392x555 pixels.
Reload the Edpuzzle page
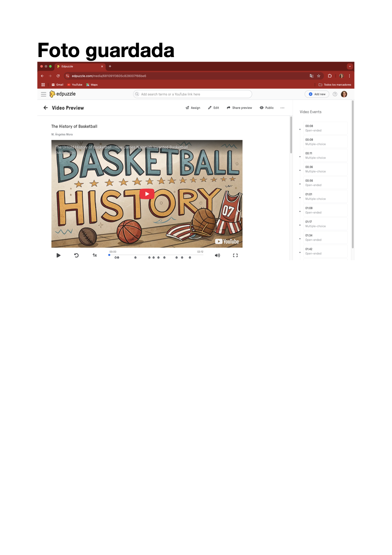pyautogui.click(x=58, y=76)
